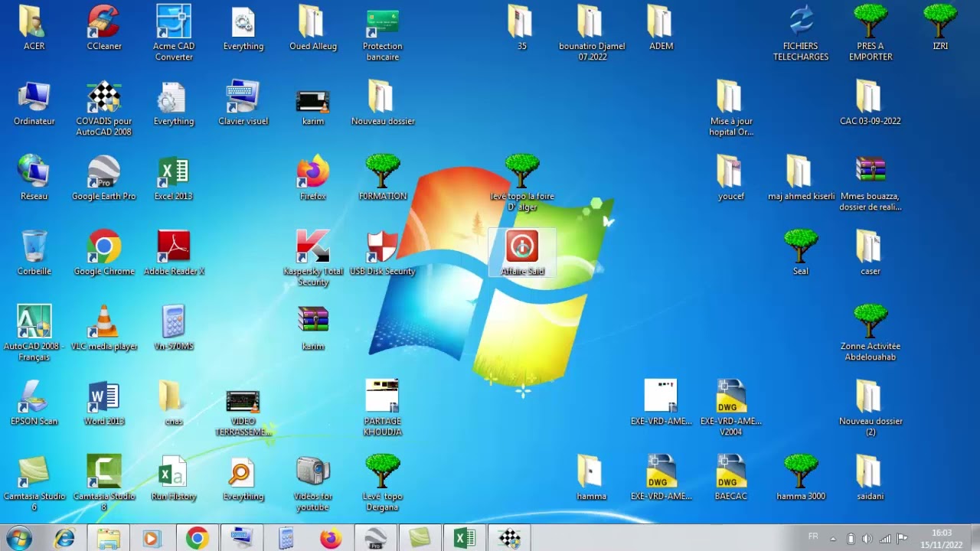Open the Videos for youtube shortcut
The image size is (980, 551).
[x=313, y=483]
